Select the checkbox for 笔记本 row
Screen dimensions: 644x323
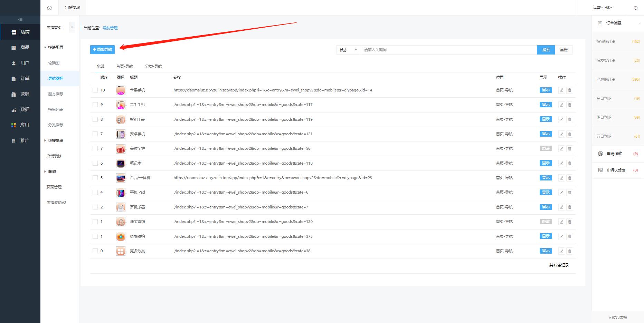pyautogui.click(x=95, y=163)
